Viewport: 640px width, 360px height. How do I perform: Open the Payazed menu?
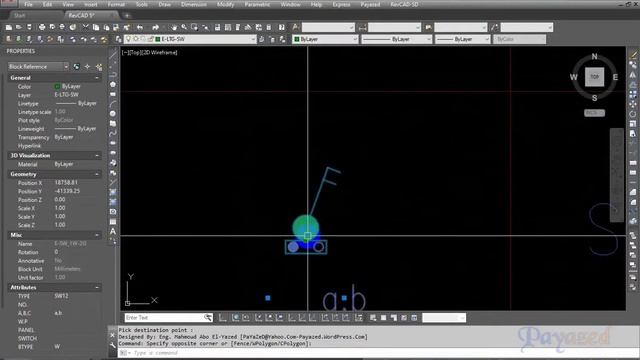(x=370, y=4)
